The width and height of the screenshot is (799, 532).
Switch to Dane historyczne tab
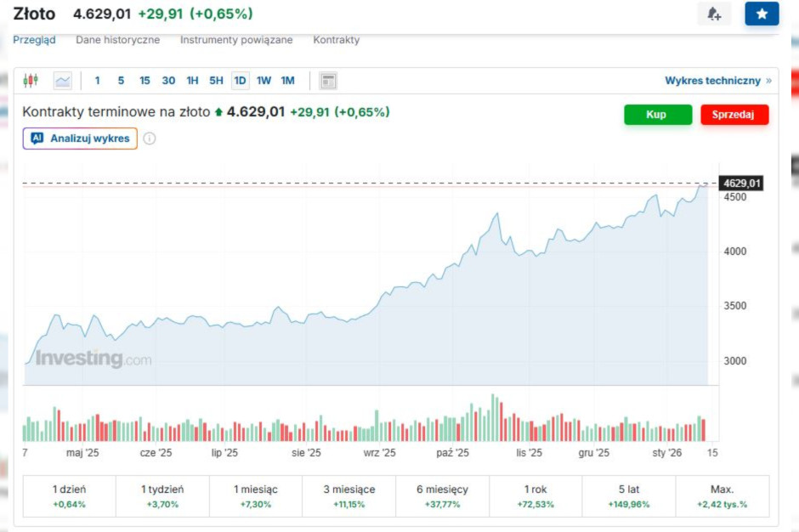pyautogui.click(x=117, y=39)
